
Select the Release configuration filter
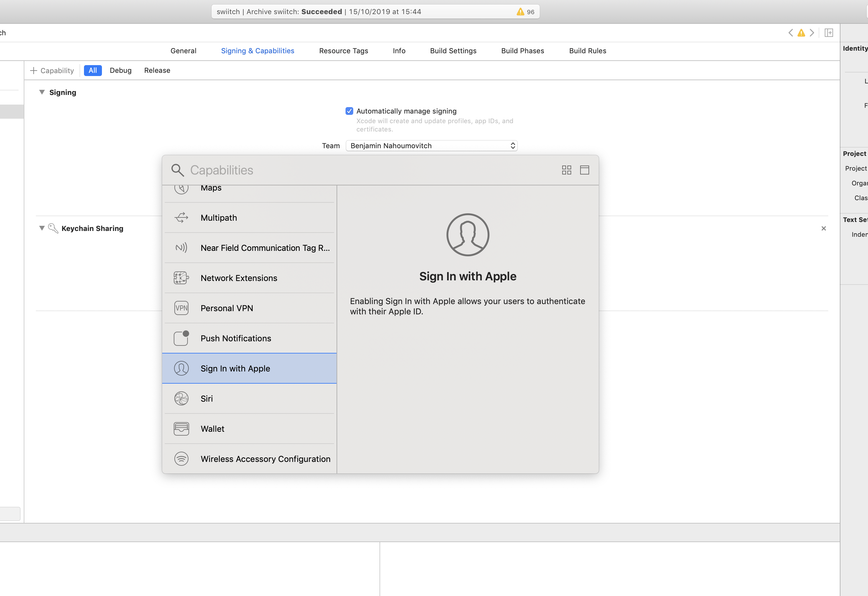tap(157, 71)
